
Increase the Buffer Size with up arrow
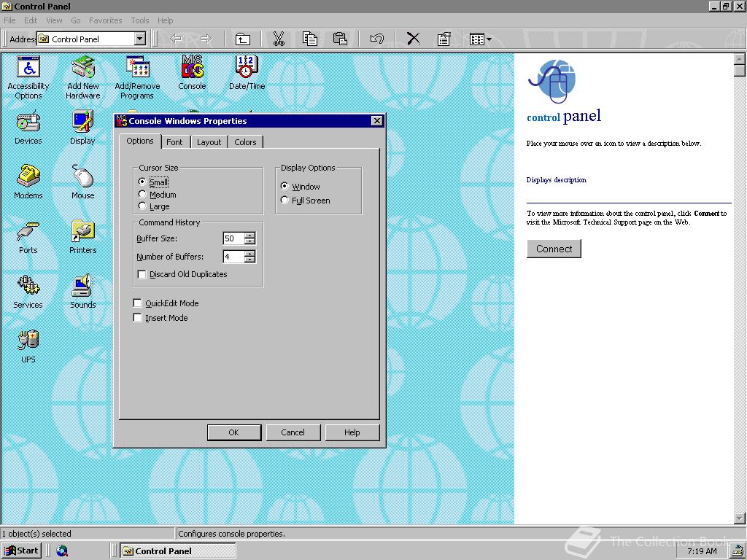pyautogui.click(x=249, y=236)
